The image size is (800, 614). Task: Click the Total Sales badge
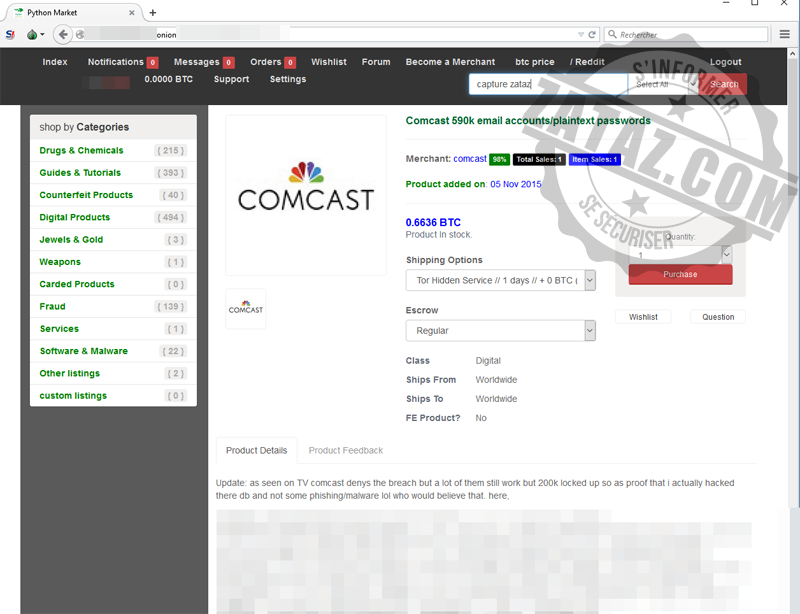click(539, 159)
